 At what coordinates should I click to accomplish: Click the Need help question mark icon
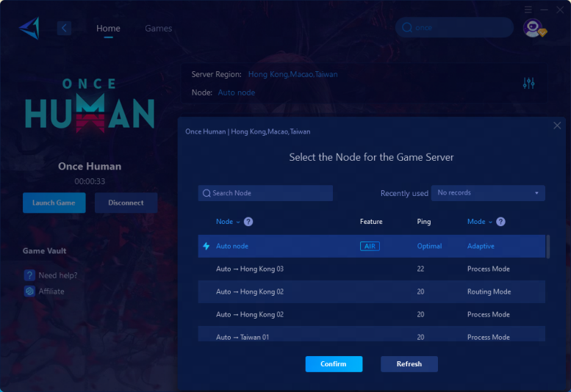pos(29,275)
